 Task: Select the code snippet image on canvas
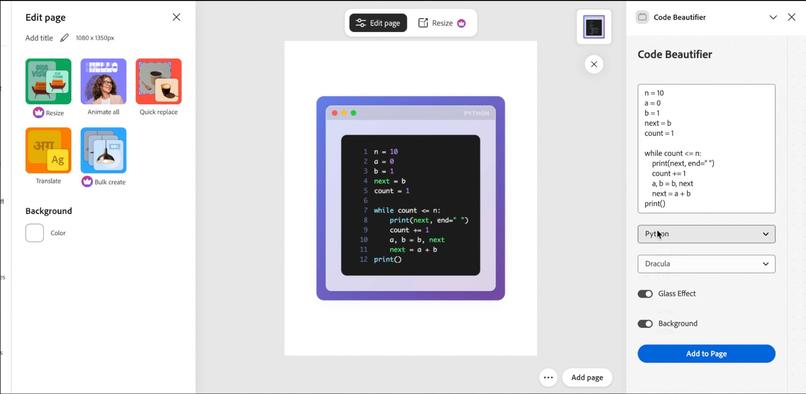click(x=410, y=198)
